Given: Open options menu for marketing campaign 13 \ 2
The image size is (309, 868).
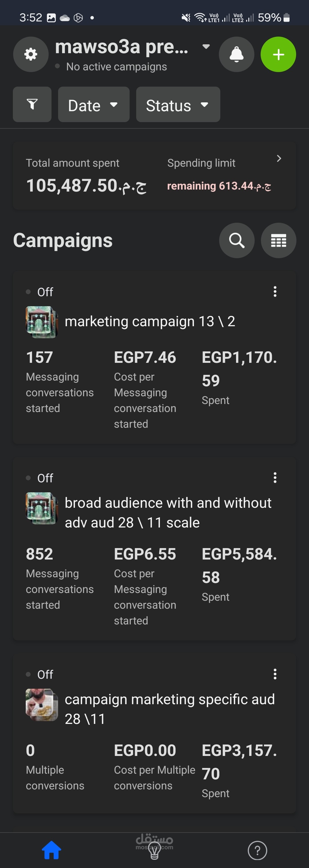Looking at the screenshot, I should pos(275,291).
